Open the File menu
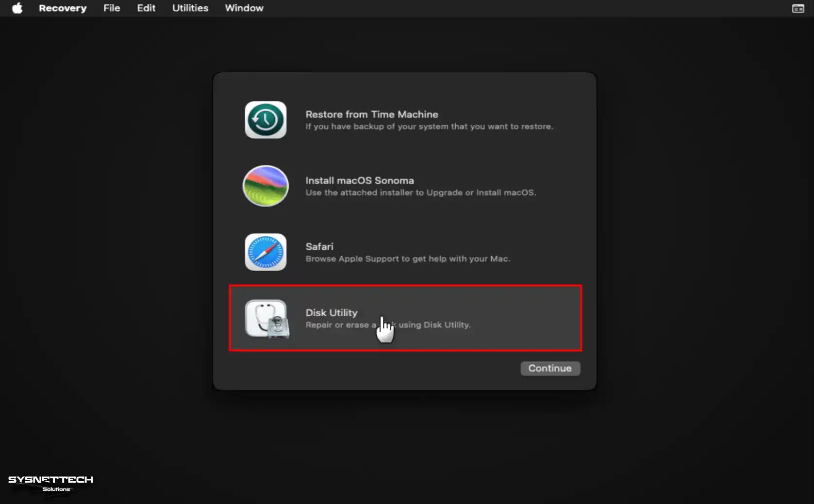Image resolution: width=814 pixels, height=504 pixels. click(111, 8)
